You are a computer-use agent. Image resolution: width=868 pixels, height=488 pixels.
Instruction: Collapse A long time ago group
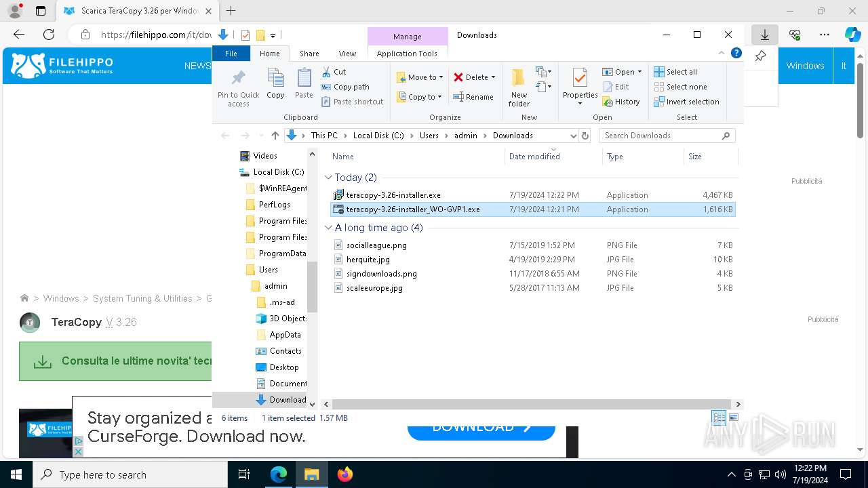tap(328, 228)
